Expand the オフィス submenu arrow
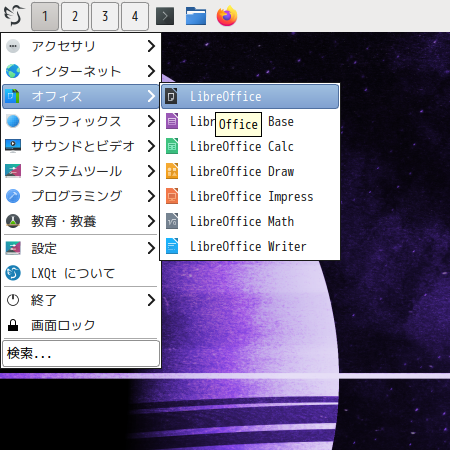 pos(151,96)
